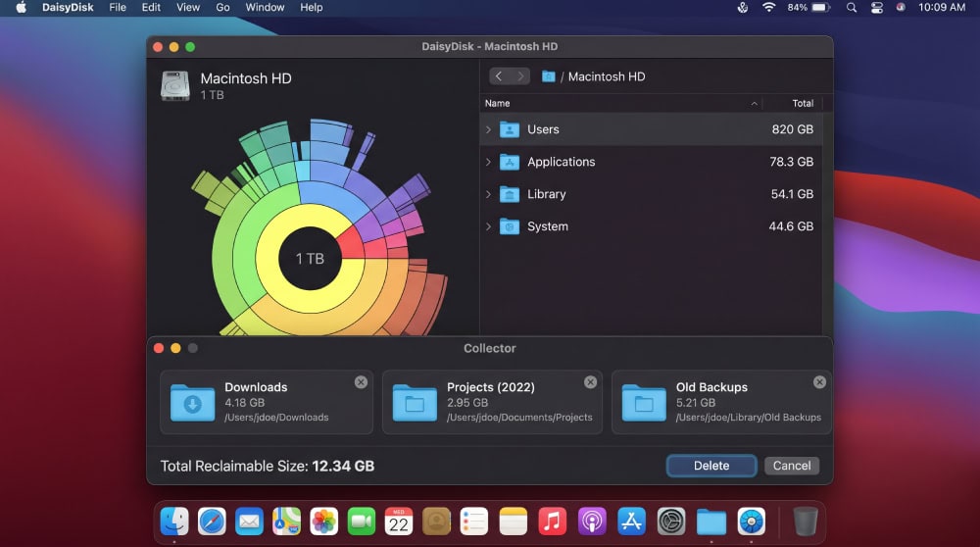This screenshot has width=980, height=547.
Task: Select the System folder icon
Action: point(510,226)
